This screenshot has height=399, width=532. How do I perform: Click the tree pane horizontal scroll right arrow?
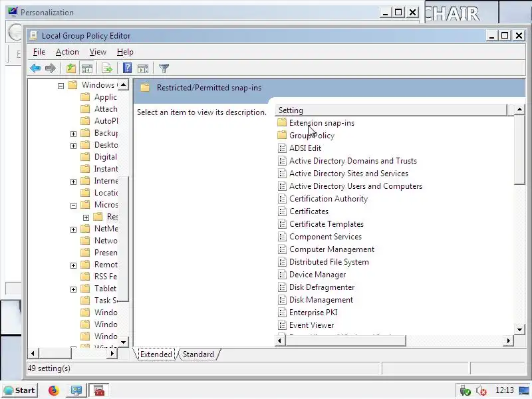coord(112,354)
